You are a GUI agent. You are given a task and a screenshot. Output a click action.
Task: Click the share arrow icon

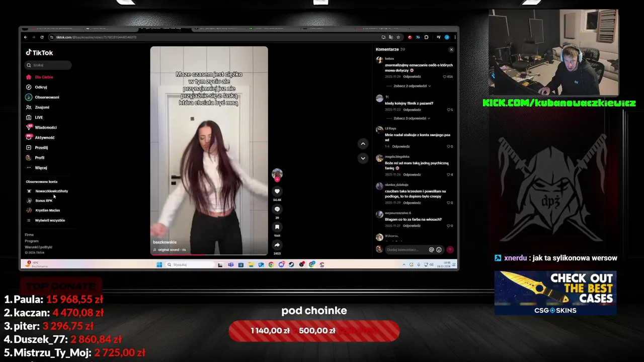tap(277, 245)
